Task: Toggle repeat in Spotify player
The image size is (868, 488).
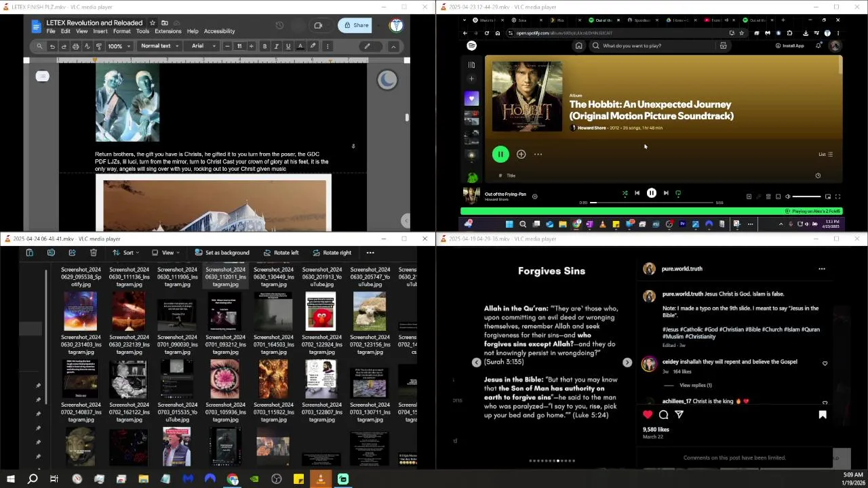Action: [x=678, y=193]
